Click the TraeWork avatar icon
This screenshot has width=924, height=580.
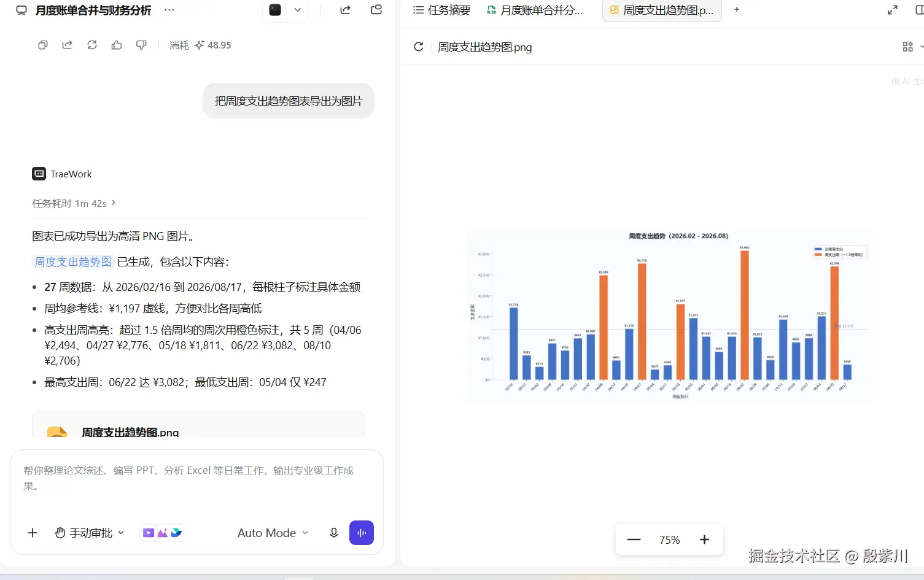pyautogui.click(x=39, y=174)
